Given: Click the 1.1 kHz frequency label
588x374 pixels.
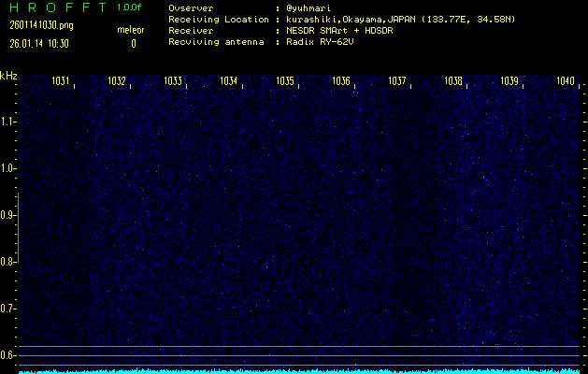Looking at the screenshot, I should pyautogui.click(x=8, y=122).
